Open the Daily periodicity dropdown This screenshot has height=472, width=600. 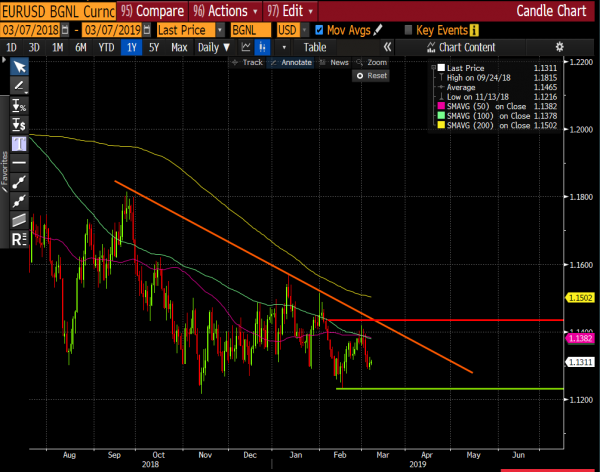214,47
